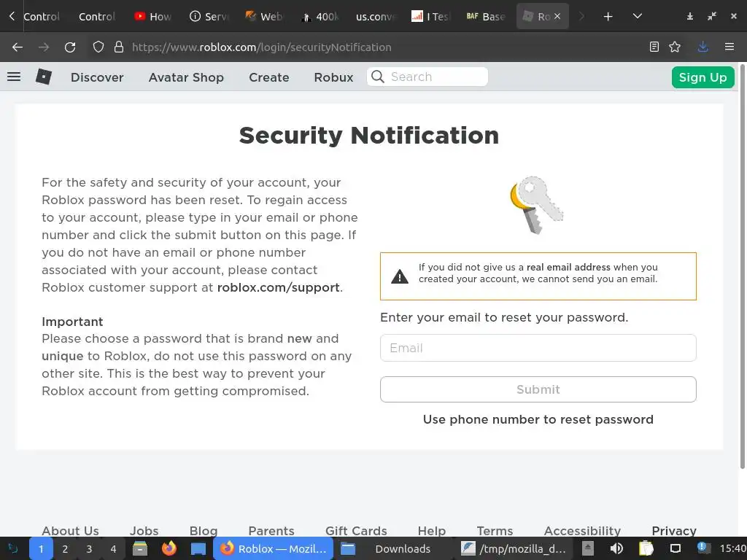The image size is (747, 560).
Task: Open the Firefox downloads arrow icon
Action: tap(703, 47)
